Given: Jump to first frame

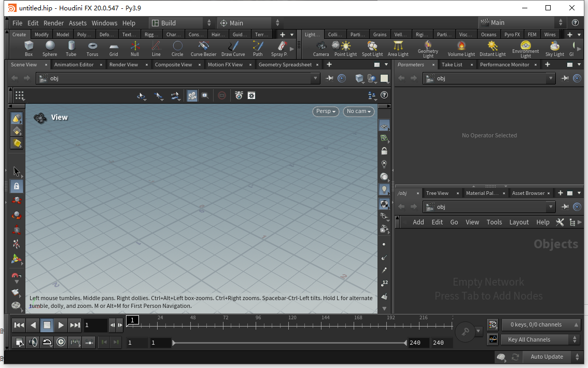Looking at the screenshot, I should 19,325.
